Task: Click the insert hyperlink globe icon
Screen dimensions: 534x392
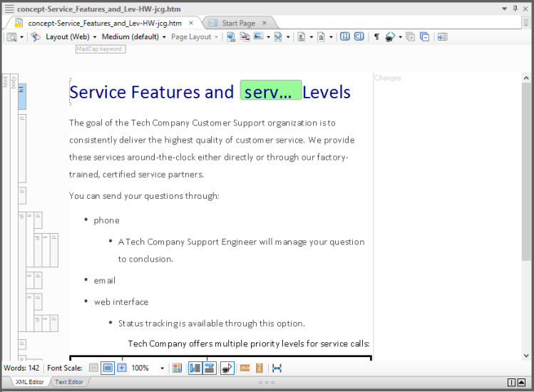Action: coord(231,36)
